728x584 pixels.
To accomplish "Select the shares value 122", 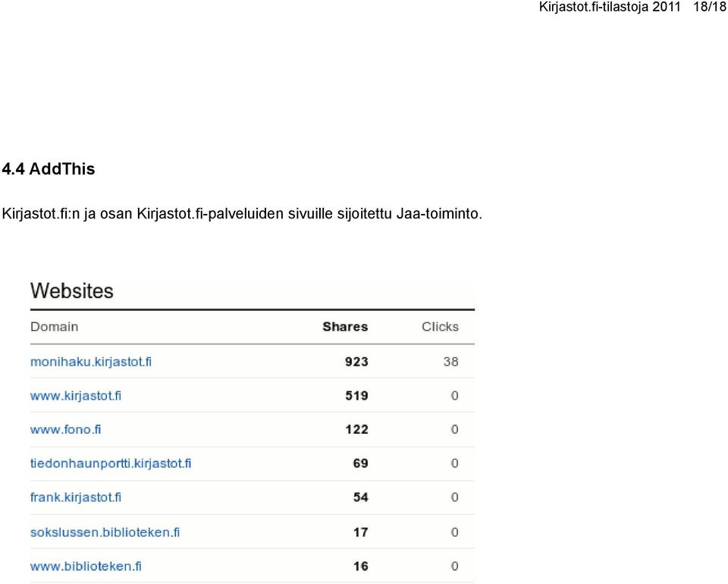I will click(x=356, y=429).
